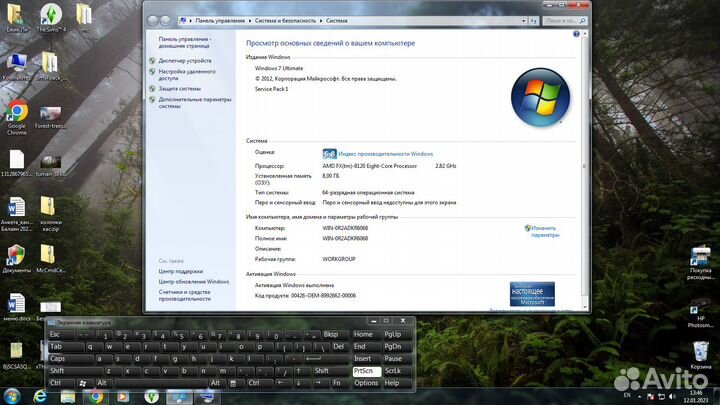Toggle the left Alt key on on-screen keyboard
The width and height of the screenshot is (720, 405).
click(x=104, y=383)
